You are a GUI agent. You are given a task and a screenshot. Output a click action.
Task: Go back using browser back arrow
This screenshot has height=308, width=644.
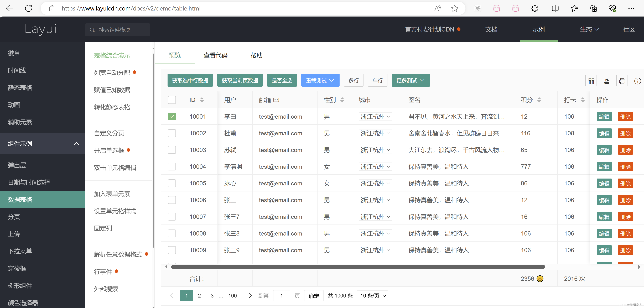pos(9,8)
